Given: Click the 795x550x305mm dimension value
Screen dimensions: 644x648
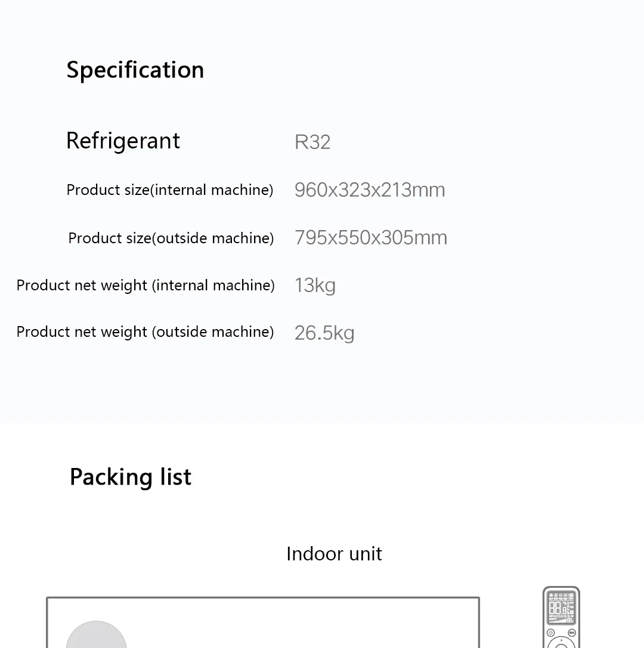Looking at the screenshot, I should point(371,237).
